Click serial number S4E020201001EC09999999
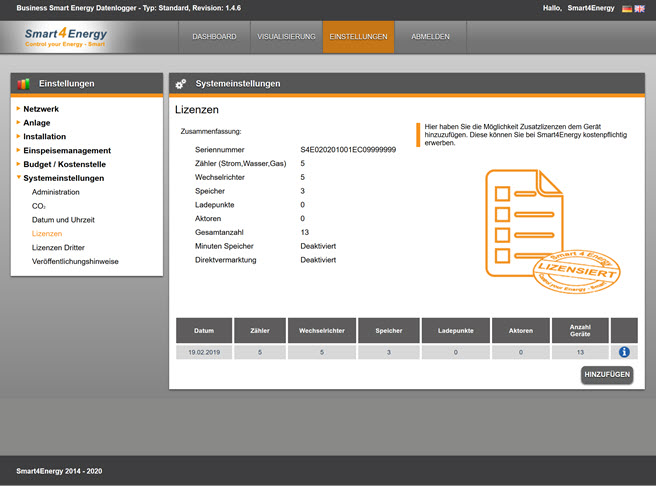Screen dimensions: 656x486 [x=348, y=150]
